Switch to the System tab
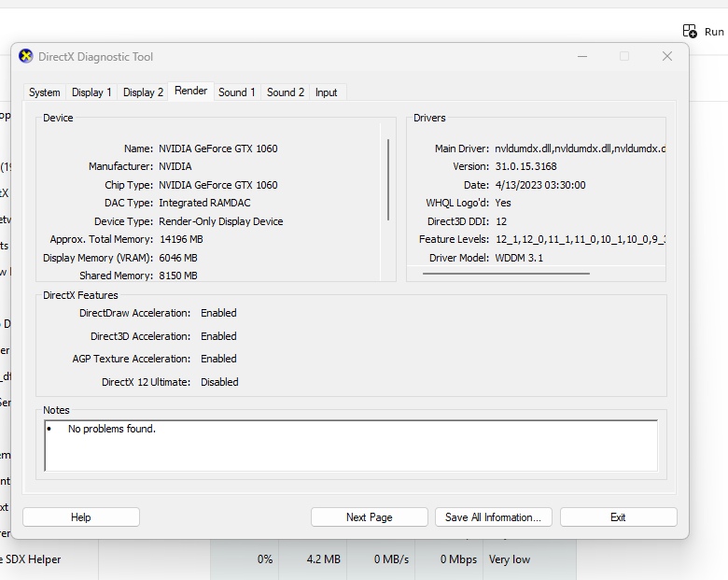Image resolution: width=728 pixels, height=580 pixels. [45, 92]
